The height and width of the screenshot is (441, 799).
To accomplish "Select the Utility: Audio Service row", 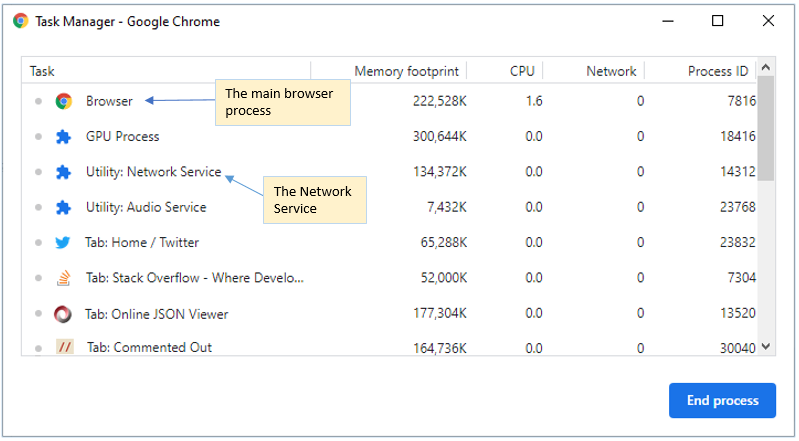I will point(389,207).
